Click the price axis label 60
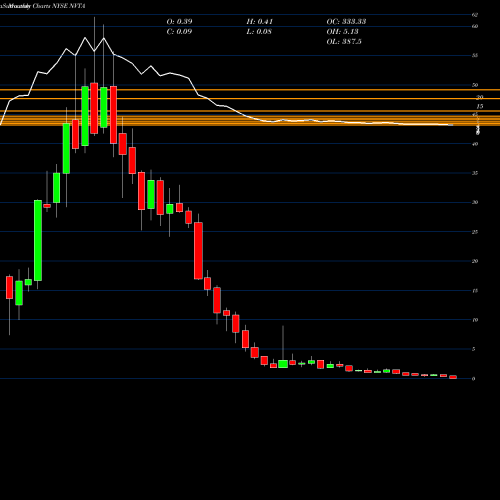The image size is (500, 500). pos(475,26)
